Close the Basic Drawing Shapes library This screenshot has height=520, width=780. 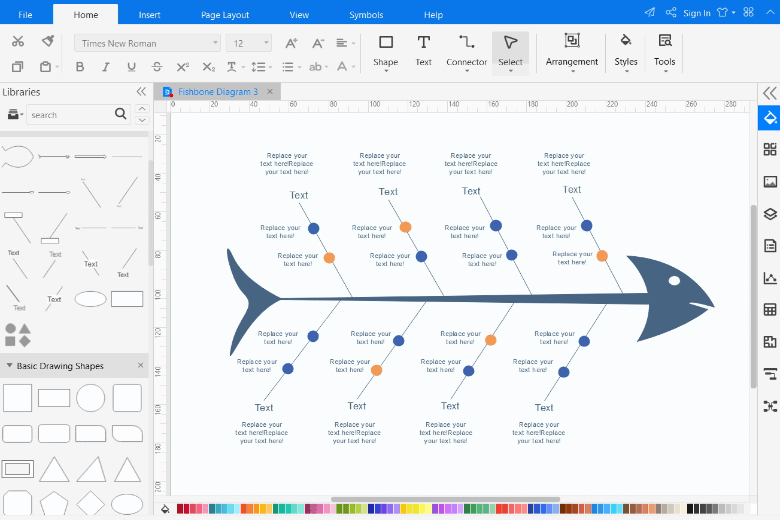point(140,365)
